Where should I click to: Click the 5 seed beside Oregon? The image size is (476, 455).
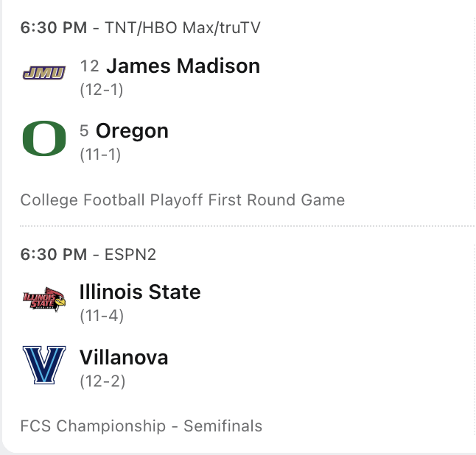coord(84,132)
